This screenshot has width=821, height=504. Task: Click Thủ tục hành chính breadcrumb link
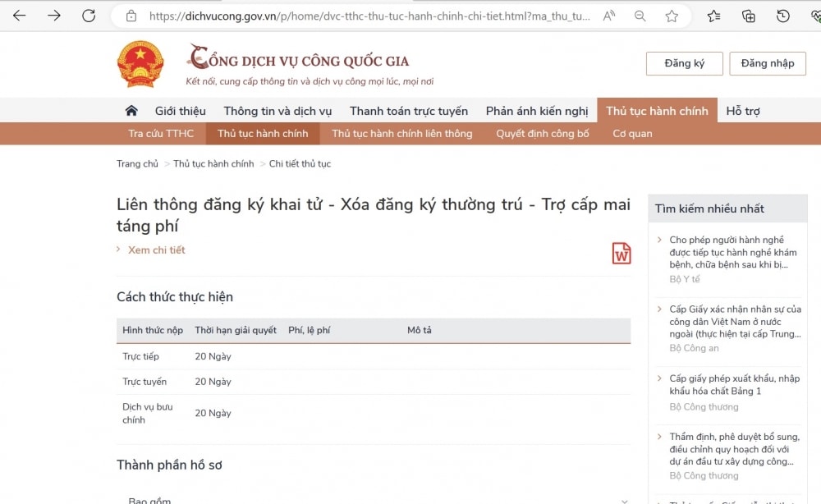tap(213, 164)
